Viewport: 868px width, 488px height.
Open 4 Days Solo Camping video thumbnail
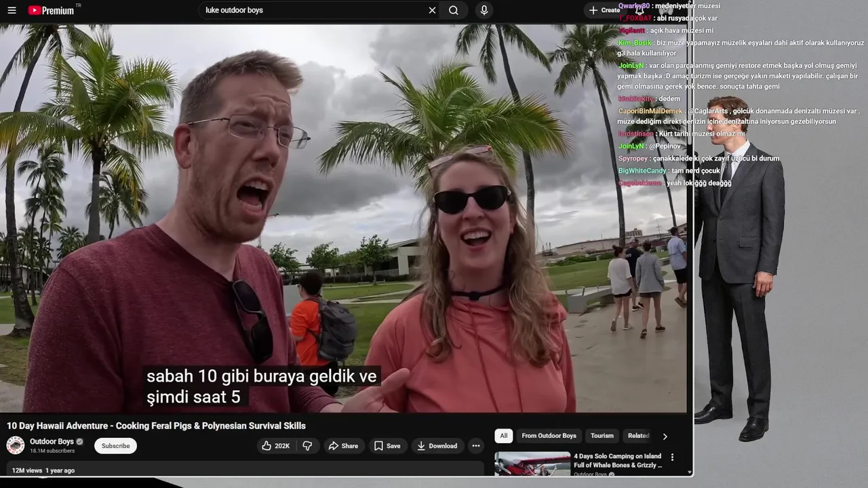(x=532, y=464)
